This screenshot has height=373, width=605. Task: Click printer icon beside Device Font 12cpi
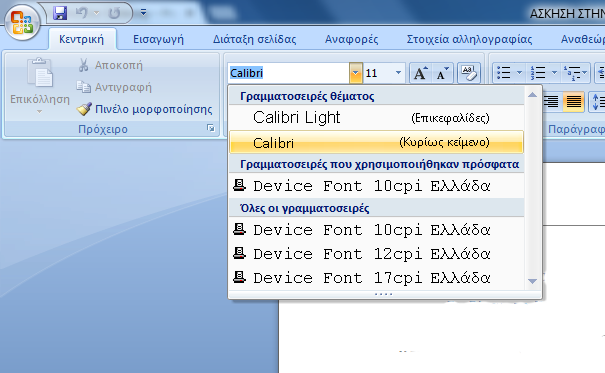coord(239,253)
